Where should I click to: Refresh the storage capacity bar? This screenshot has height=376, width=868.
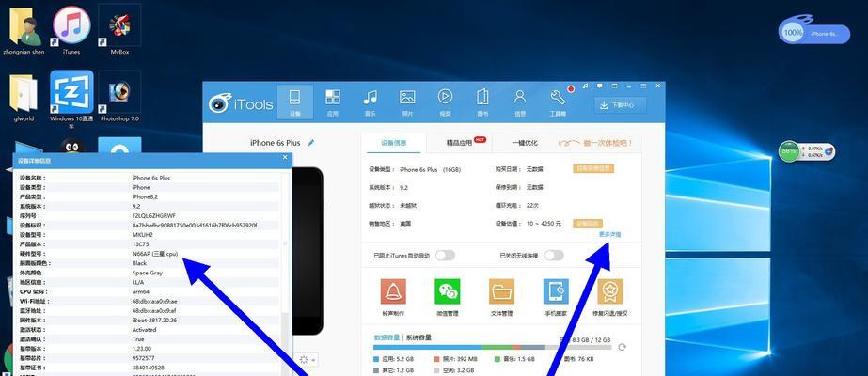623,347
